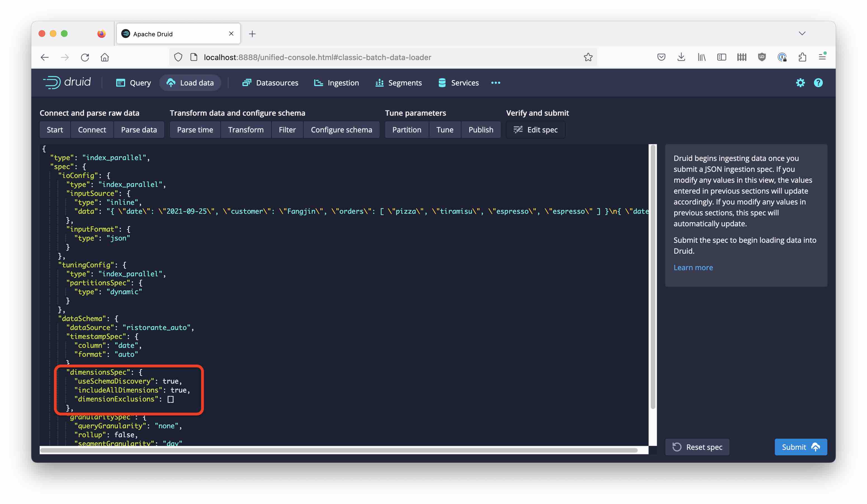Bookmark page with star icon
The height and width of the screenshot is (504, 867).
tap(588, 57)
